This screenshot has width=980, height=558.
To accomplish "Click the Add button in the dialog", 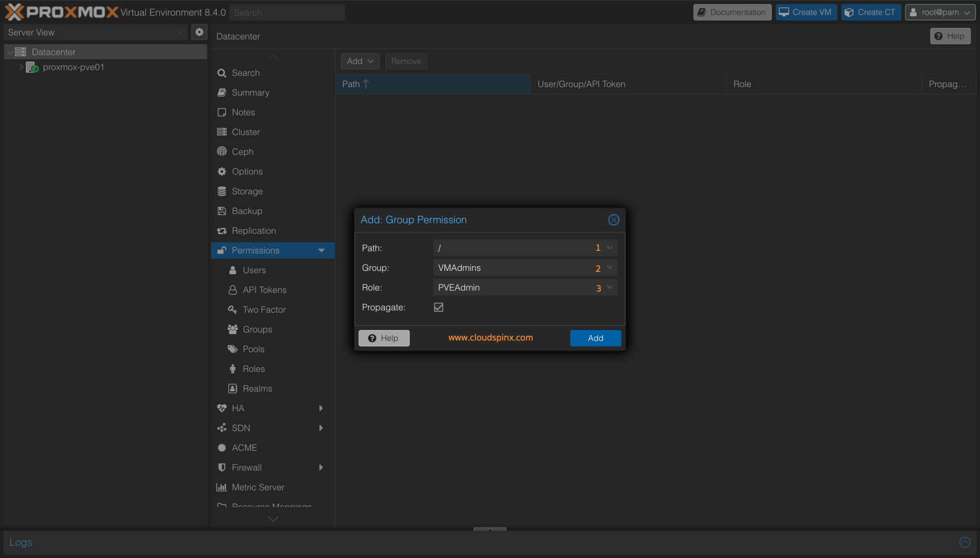I will tap(595, 338).
